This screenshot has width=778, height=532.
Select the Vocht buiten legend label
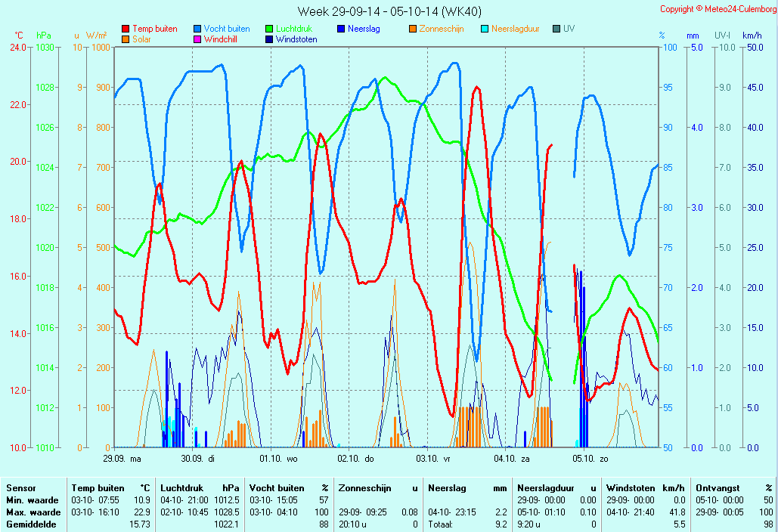(x=227, y=29)
